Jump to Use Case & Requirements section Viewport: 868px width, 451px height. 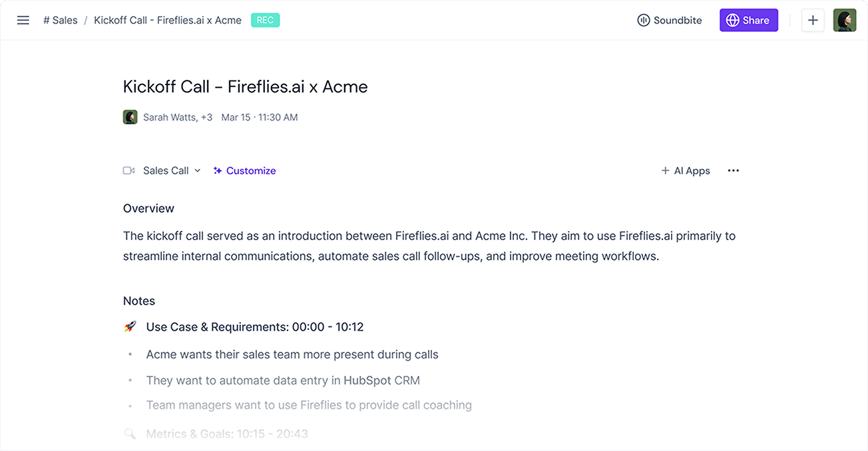coord(254,327)
